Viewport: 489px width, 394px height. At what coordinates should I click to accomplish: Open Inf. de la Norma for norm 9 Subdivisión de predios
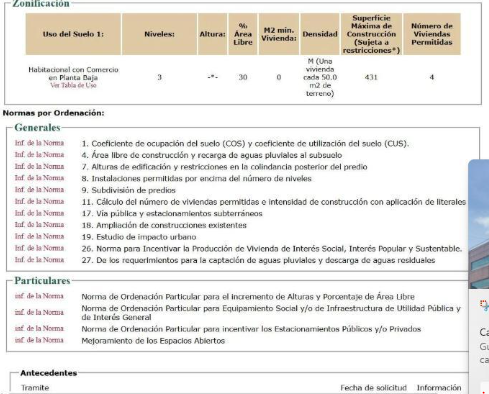[39, 190]
